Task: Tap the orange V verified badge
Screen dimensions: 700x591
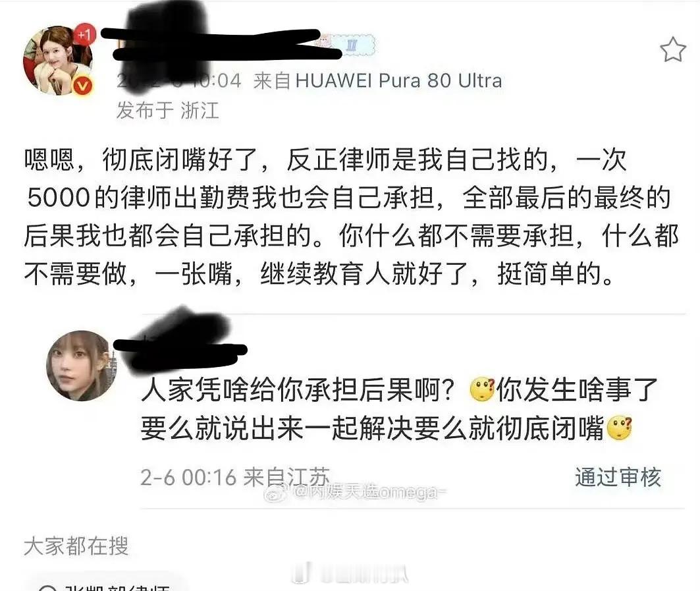Action: [x=82, y=85]
